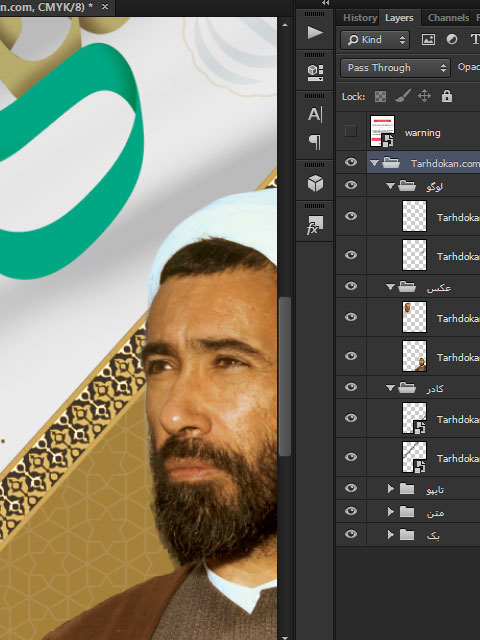This screenshot has height=640, width=480.
Task: Click the canvas vertical scrollbar thumb
Action: (x=285, y=376)
